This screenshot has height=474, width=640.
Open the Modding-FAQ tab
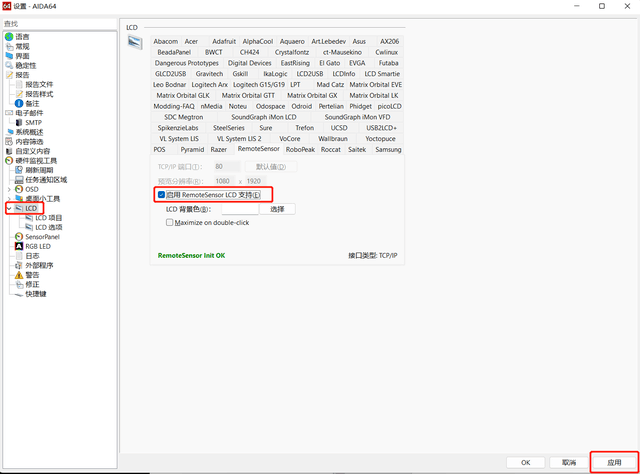(174, 106)
